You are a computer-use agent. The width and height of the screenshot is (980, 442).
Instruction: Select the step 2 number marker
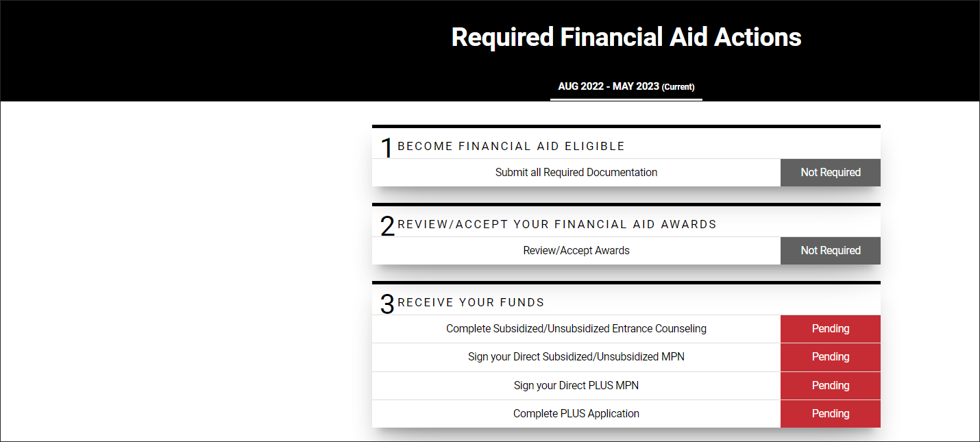[387, 225]
